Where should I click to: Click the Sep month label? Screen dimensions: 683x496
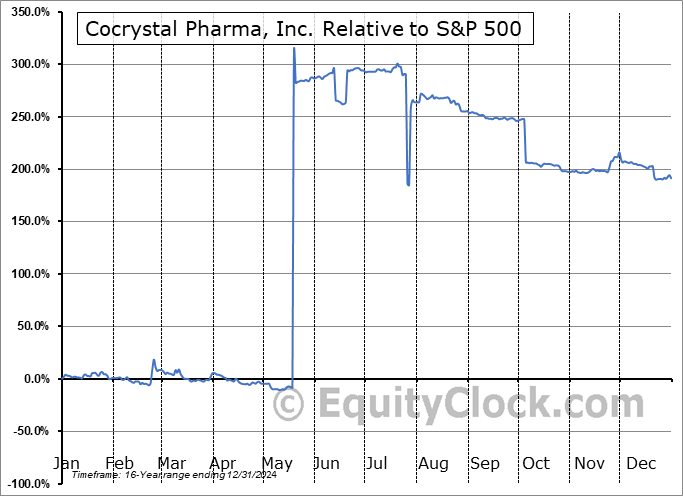click(485, 464)
